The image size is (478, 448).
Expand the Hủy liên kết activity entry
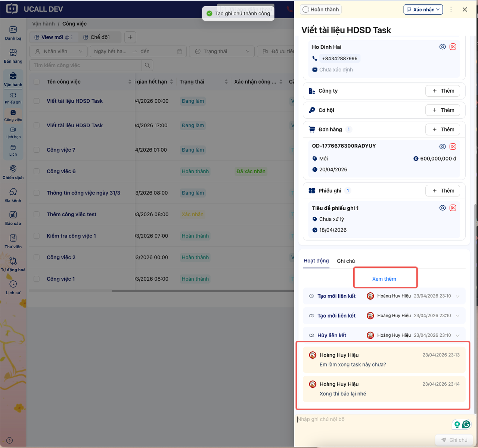pyautogui.click(x=457, y=335)
